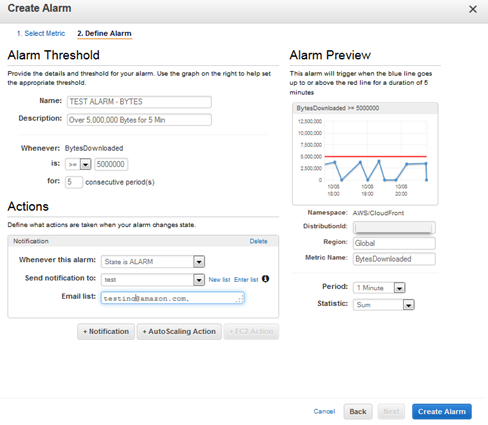
Task: Go back with the Back button
Action: click(x=358, y=412)
